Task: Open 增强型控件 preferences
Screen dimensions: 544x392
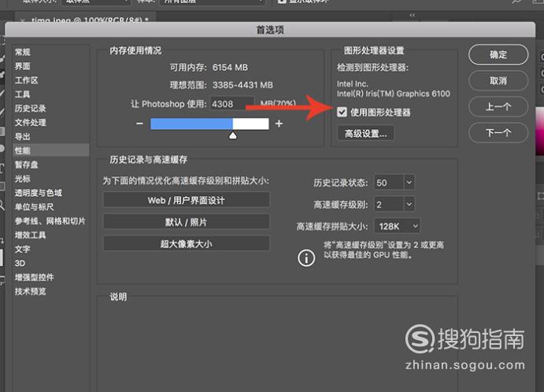Action: [x=34, y=277]
